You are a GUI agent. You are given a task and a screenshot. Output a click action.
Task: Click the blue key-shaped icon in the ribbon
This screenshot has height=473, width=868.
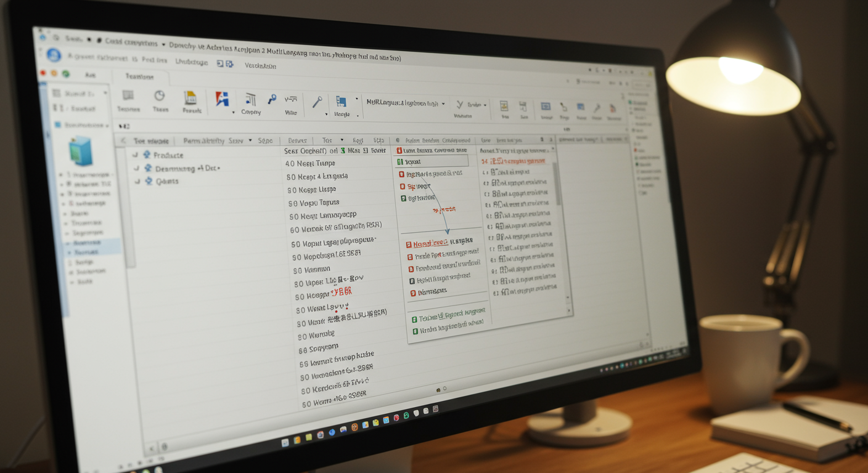click(271, 99)
